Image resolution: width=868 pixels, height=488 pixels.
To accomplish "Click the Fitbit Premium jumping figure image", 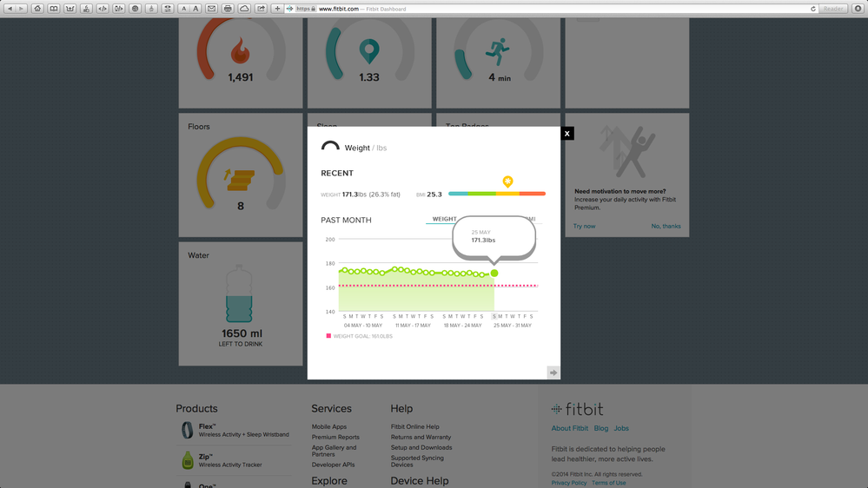I will (627, 151).
